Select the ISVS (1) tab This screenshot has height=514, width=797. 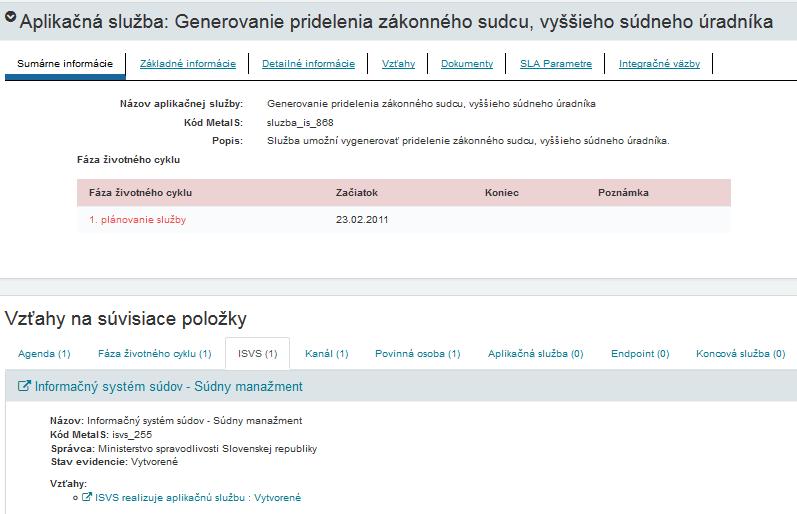pos(257,354)
